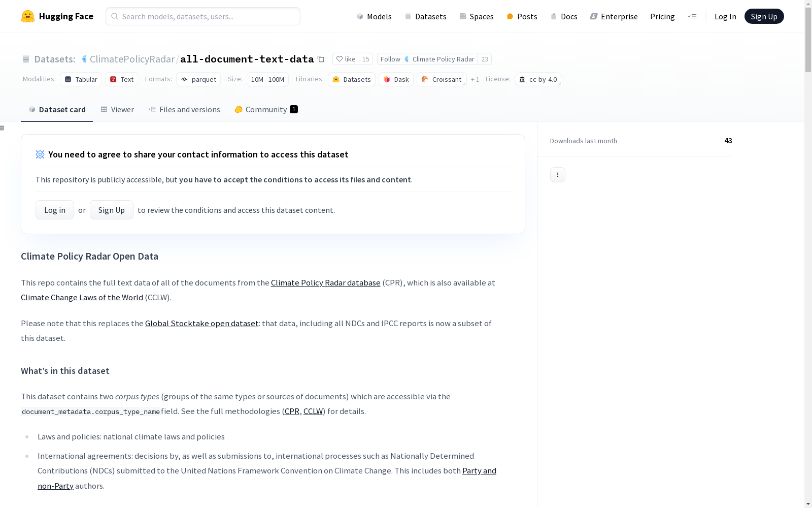Open the Croissant library tag

[442, 79]
